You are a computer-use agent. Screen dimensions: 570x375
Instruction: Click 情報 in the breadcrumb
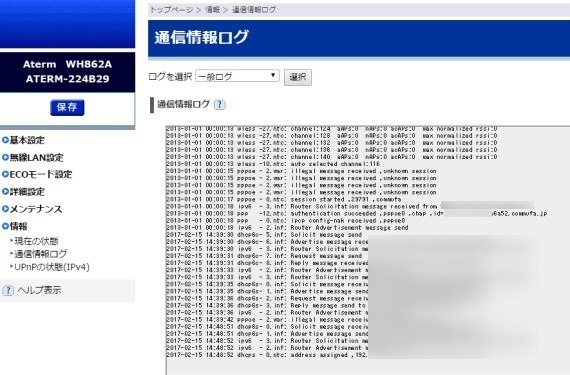click(x=212, y=10)
